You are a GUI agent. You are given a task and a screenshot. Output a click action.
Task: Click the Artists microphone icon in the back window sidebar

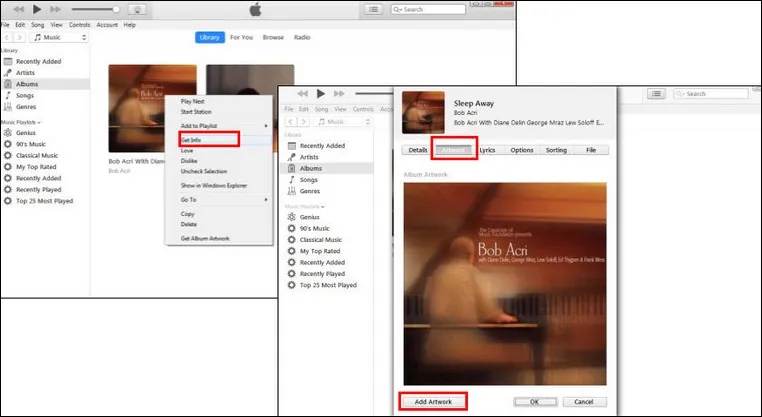8,73
